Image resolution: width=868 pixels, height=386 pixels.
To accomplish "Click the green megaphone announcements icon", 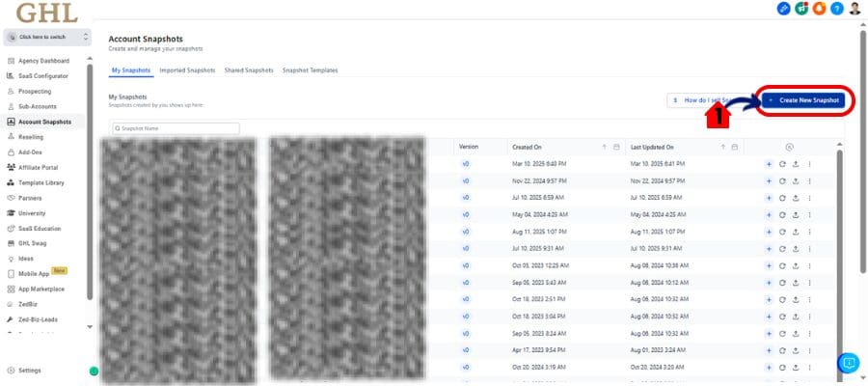I will tap(800, 9).
